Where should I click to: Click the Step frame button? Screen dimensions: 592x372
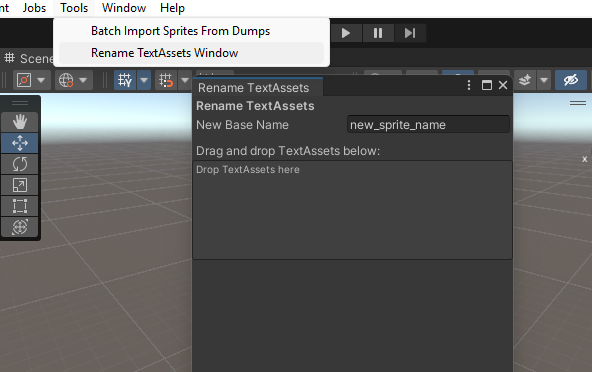410,33
